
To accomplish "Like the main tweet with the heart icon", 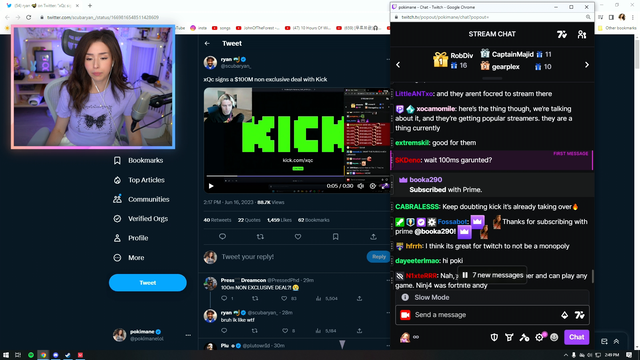I will tap(298, 237).
